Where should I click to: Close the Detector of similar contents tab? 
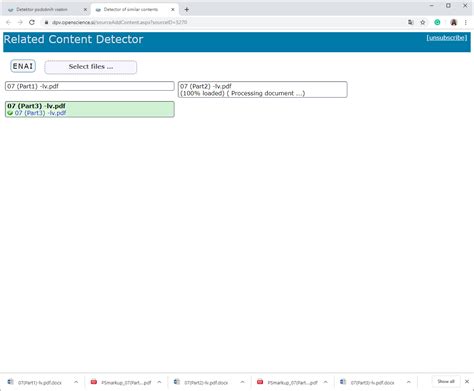173,10
